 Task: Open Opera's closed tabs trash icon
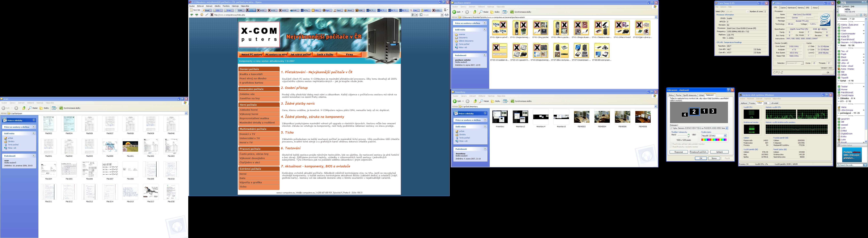[x=445, y=10]
